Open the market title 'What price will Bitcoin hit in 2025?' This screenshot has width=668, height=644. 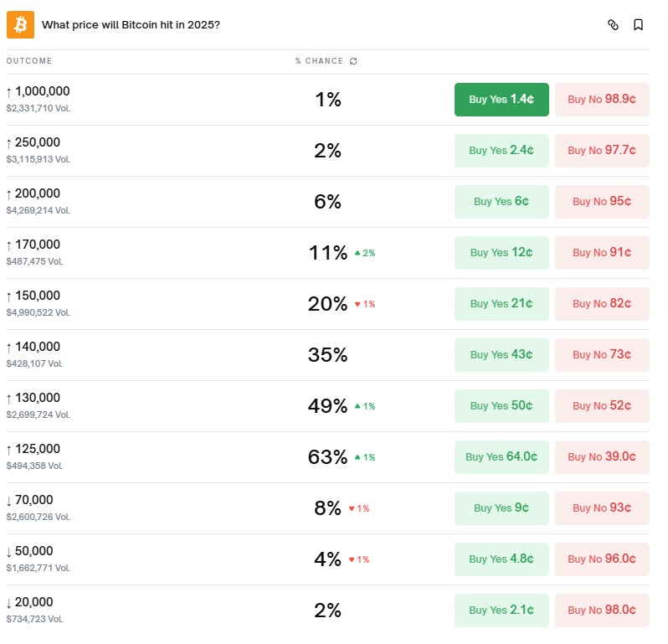coord(131,25)
